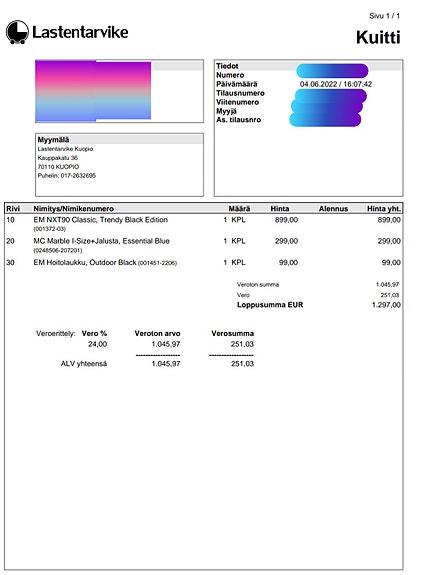Screen dimensions: 423x575
Task: Select the Myyjä label
Action: coord(226,111)
